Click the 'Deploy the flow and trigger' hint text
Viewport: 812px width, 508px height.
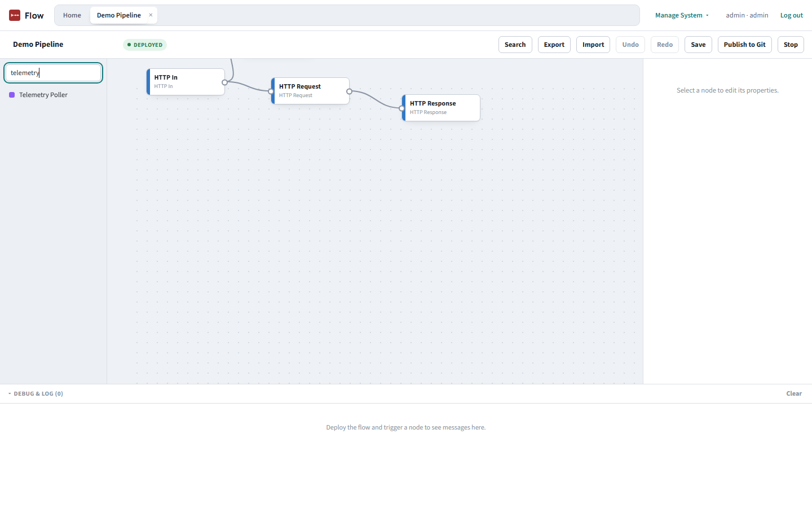pyautogui.click(x=406, y=427)
